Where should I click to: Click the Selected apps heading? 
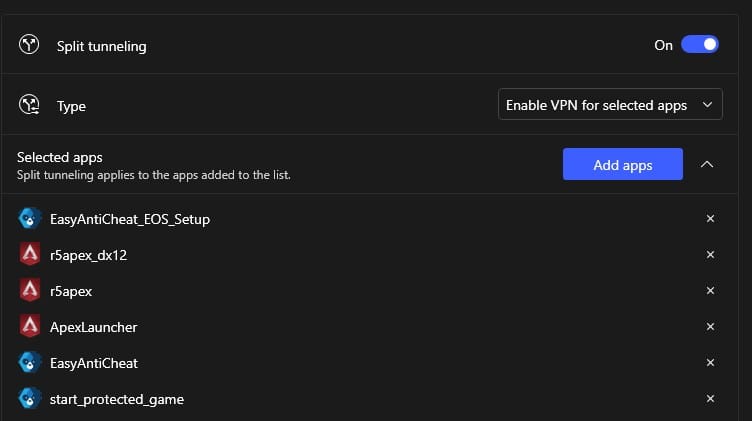click(59, 157)
